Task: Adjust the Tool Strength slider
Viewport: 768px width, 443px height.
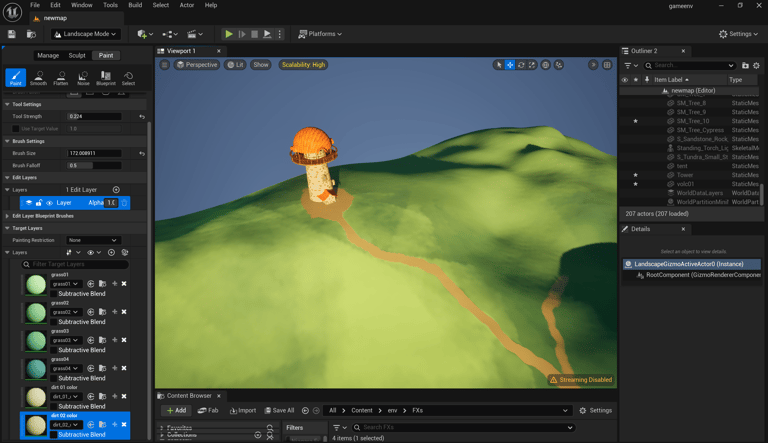Action: [94, 117]
